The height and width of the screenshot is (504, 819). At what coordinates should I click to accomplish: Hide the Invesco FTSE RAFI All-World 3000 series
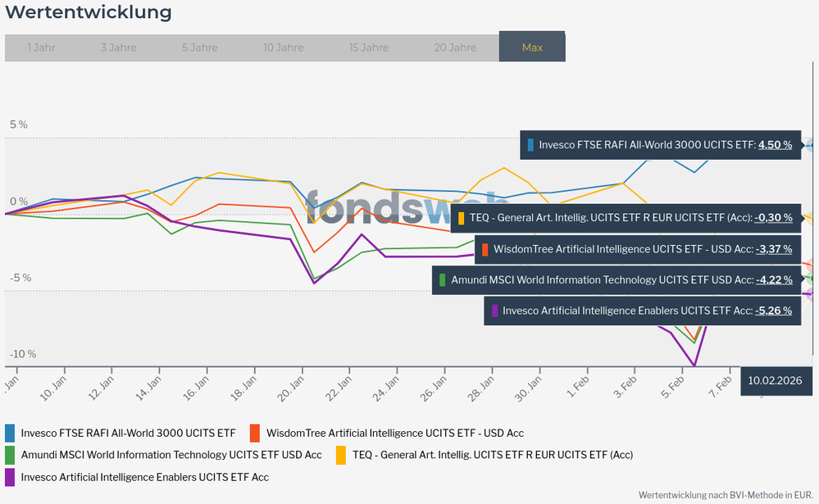tap(128, 433)
